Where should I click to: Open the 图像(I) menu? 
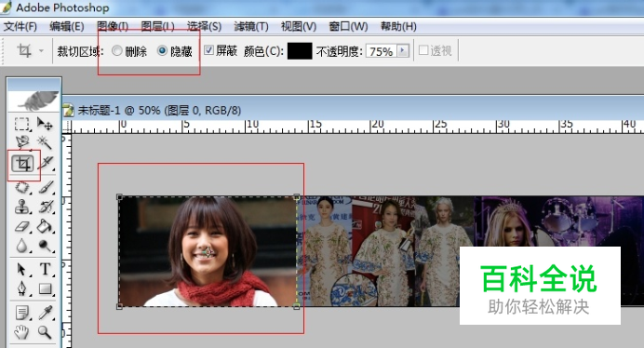tap(113, 27)
